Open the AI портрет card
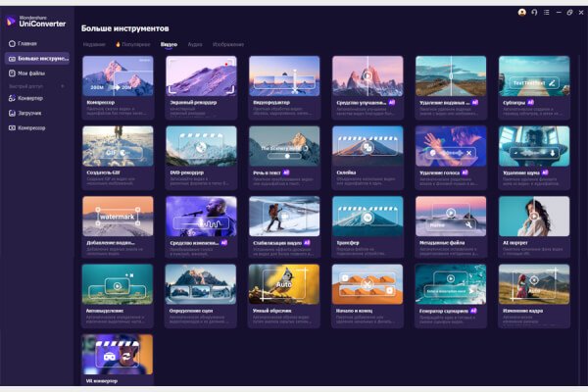Image resolution: width=588 pixels, height=392 pixels. (534, 227)
